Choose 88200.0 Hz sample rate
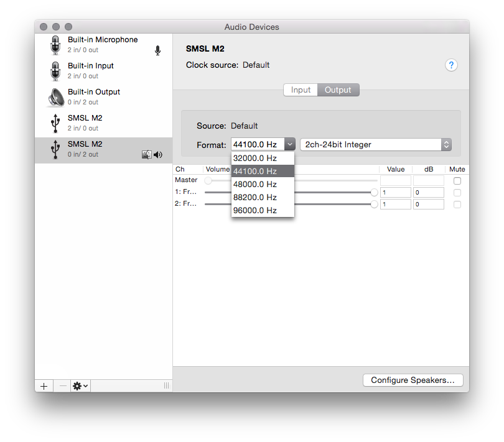This screenshot has height=442, width=504. pyautogui.click(x=263, y=197)
